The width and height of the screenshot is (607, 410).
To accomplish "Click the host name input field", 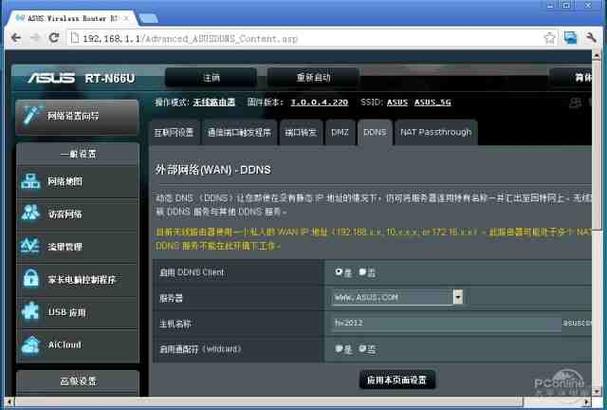I will coord(446,323).
